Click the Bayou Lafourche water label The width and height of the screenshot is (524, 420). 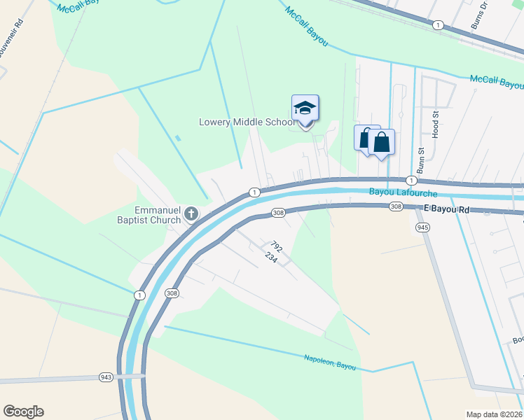pyautogui.click(x=404, y=192)
